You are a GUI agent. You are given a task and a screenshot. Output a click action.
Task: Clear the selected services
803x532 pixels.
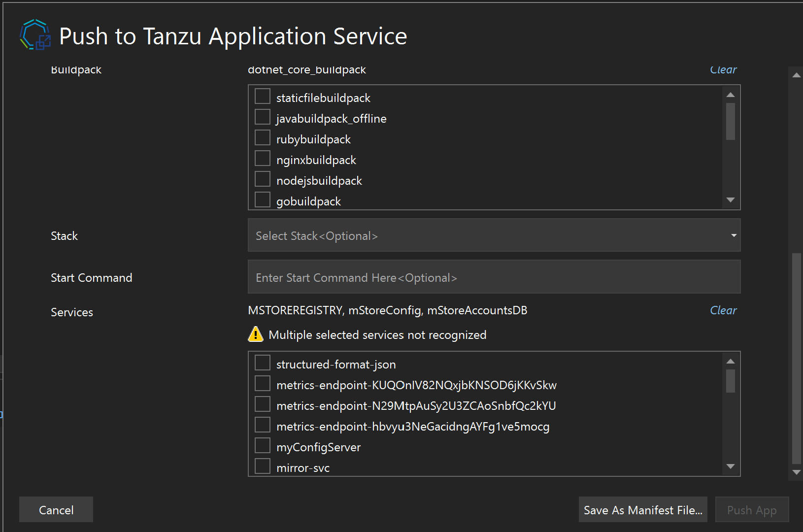point(723,310)
